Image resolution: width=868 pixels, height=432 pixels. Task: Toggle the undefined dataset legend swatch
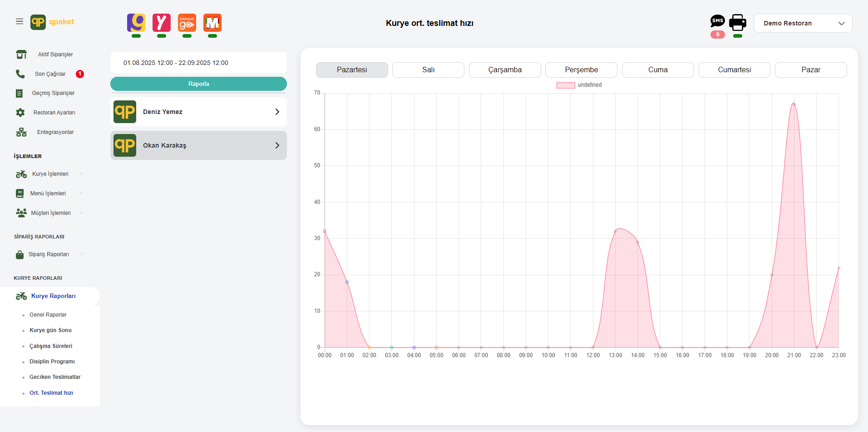[566, 85]
